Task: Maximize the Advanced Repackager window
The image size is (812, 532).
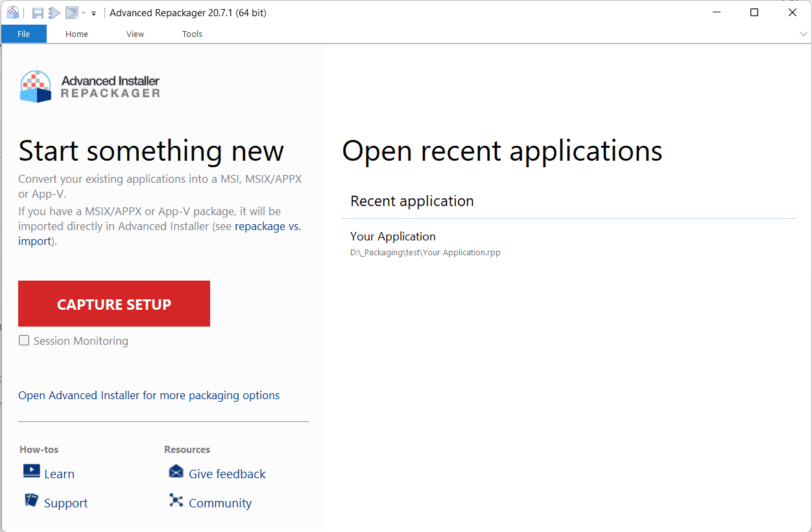Action: [x=754, y=12]
